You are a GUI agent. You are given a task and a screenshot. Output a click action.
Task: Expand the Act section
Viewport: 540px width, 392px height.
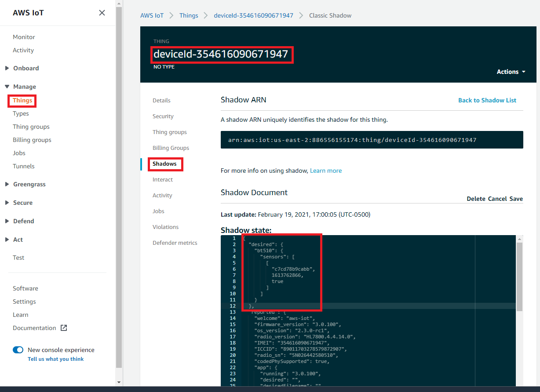tap(7, 240)
